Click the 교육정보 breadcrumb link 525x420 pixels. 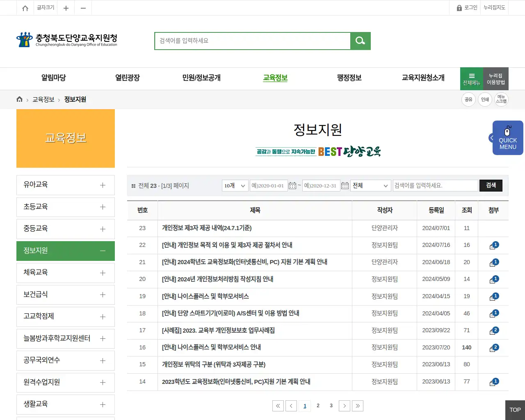(x=43, y=100)
